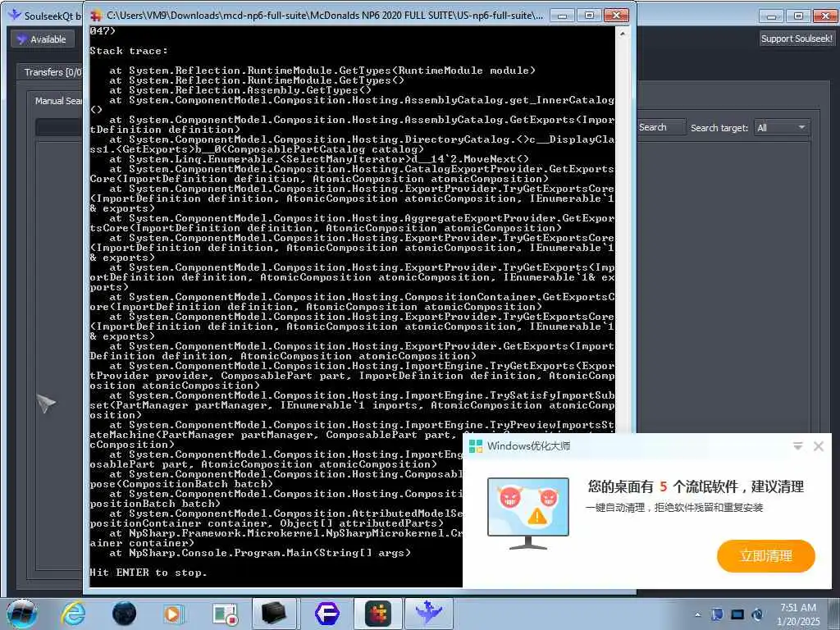Click the 'Hit ENTER to stop.' line
The width and height of the screenshot is (840, 630).
(x=148, y=573)
